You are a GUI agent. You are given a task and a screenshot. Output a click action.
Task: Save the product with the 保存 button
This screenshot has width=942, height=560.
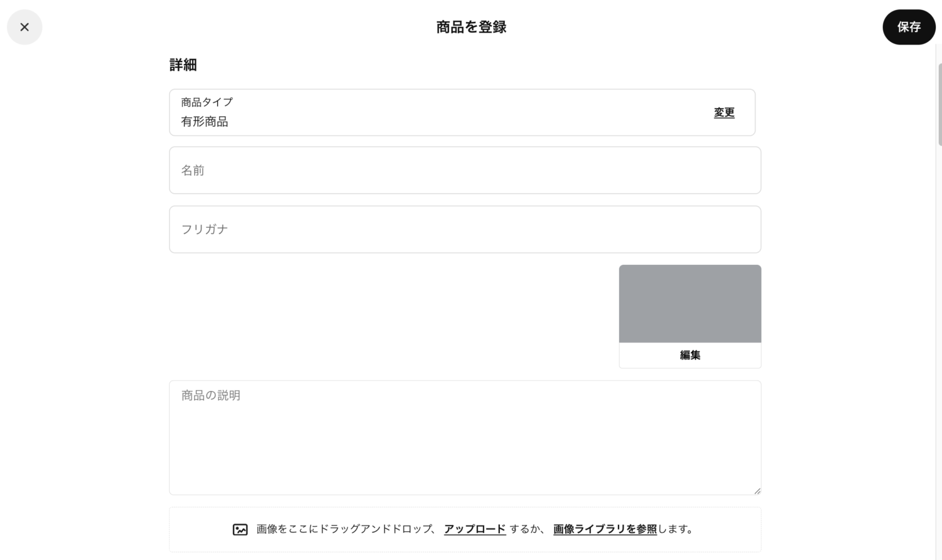click(909, 27)
